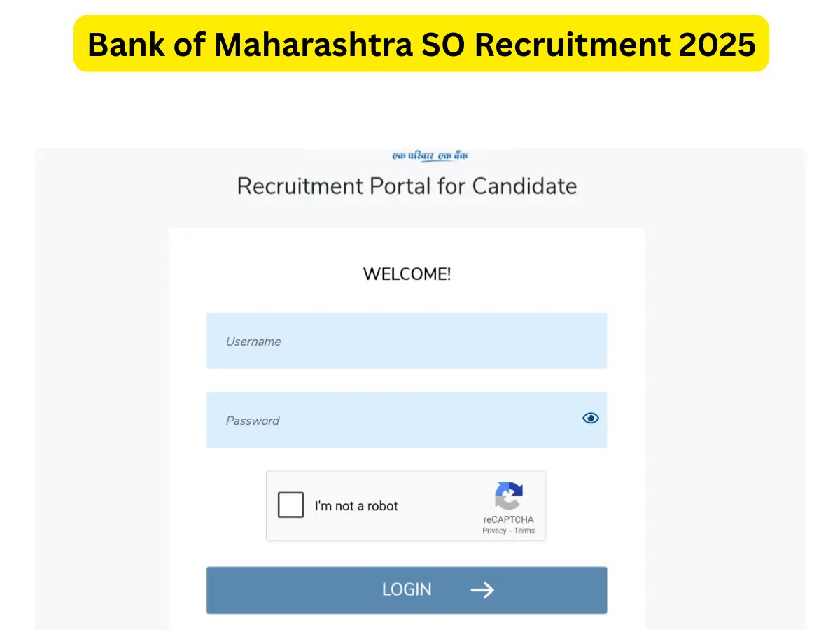Click the reCAPTCHA text under the logo

tap(508, 519)
